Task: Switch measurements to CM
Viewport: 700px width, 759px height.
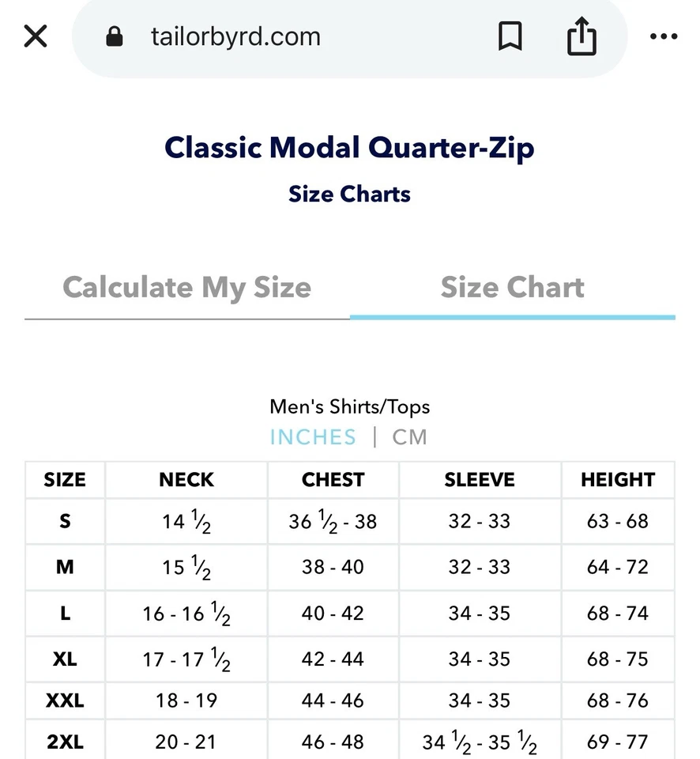Action: click(408, 436)
